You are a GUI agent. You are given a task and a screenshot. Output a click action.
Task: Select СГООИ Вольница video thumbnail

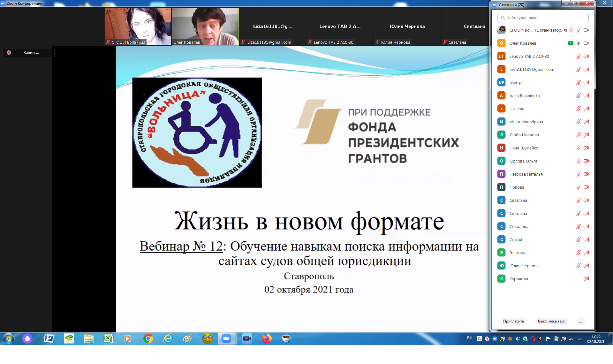138,27
